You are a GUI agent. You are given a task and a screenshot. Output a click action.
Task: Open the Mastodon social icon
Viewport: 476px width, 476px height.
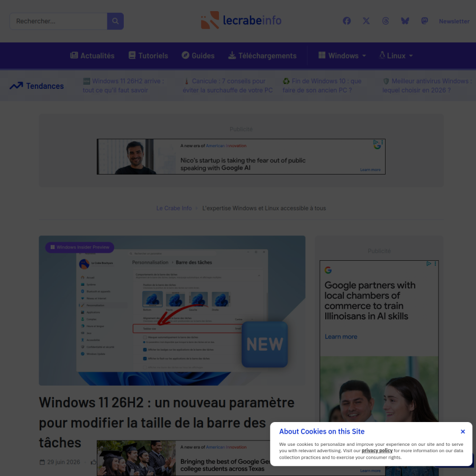point(424,21)
